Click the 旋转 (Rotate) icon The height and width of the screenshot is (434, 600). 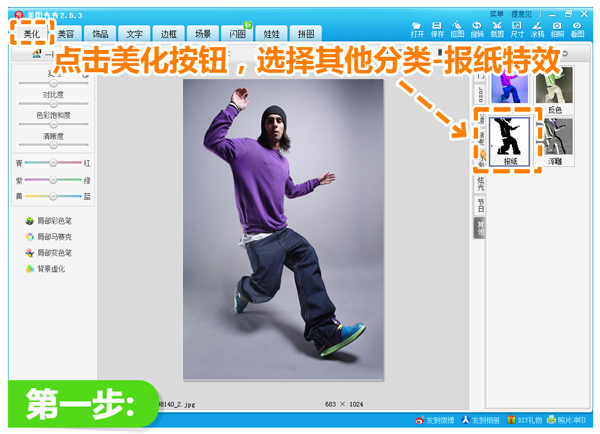[477, 29]
